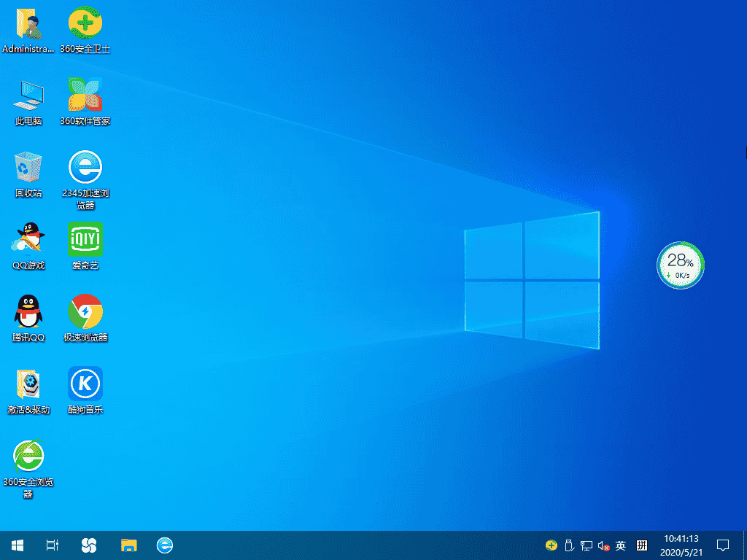Toggle the 英 language indicator
This screenshot has width=747, height=560.
pyautogui.click(x=620, y=545)
